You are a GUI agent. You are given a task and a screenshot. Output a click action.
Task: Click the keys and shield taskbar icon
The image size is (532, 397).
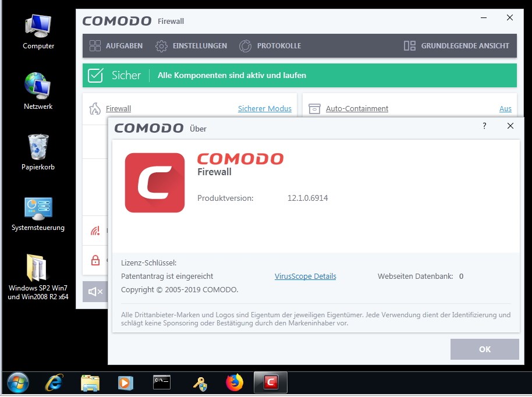200,384
